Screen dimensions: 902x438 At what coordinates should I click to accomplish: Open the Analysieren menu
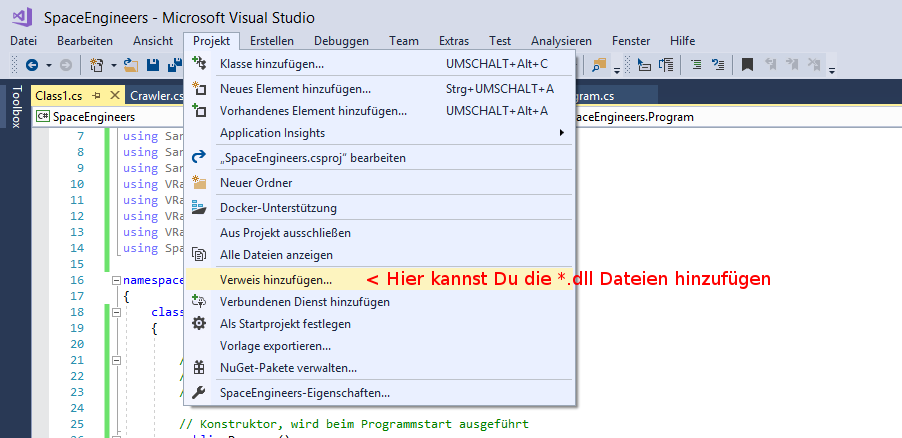(561, 41)
